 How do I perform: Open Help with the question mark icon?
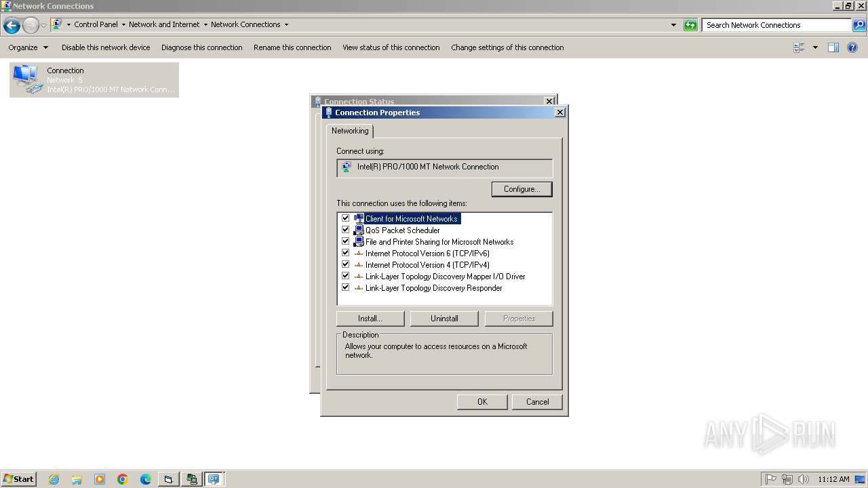[852, 47]
